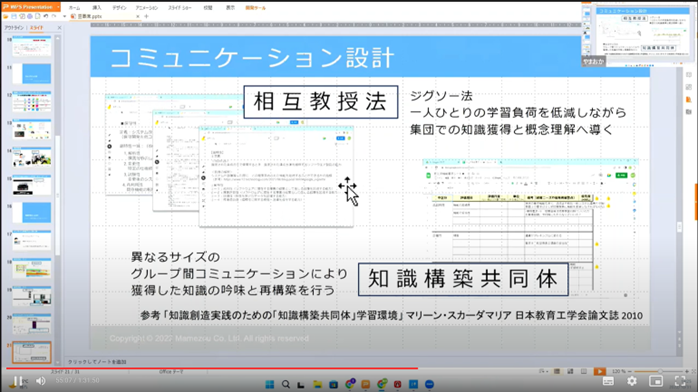Open File Explorer from the taskbar

pos(317,384)
